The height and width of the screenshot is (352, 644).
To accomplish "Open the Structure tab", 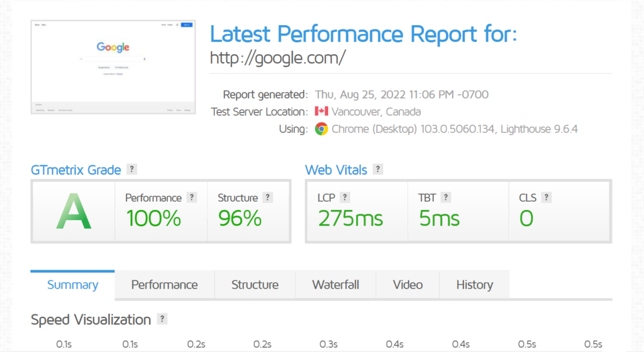I will point(255,285).
